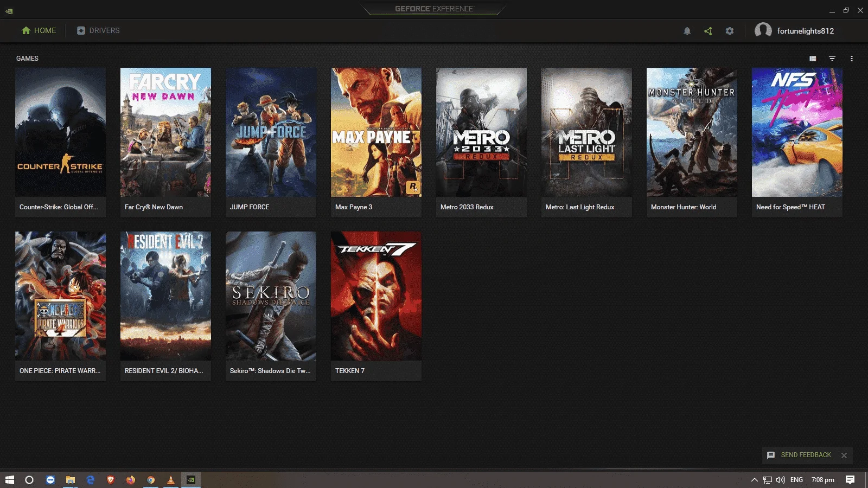Open Cortana search circle on taskbar
This screenshot has width=868, height=488.
(29, 480)
